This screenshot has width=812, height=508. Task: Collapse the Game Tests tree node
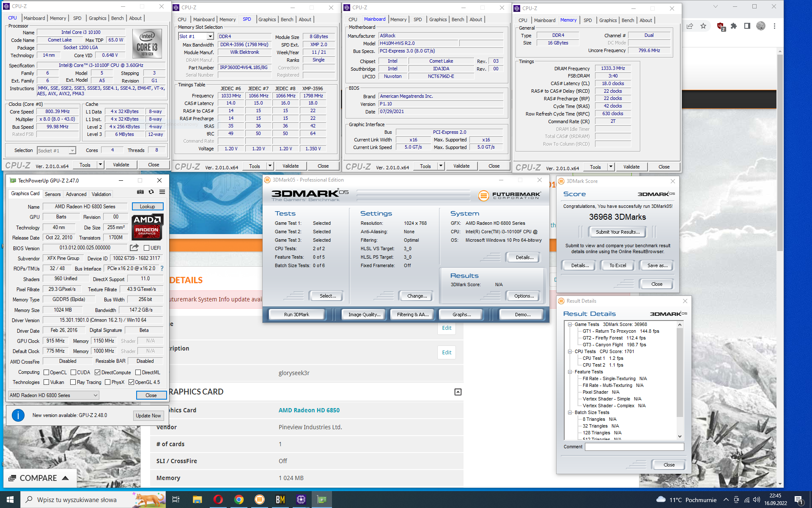570,325
